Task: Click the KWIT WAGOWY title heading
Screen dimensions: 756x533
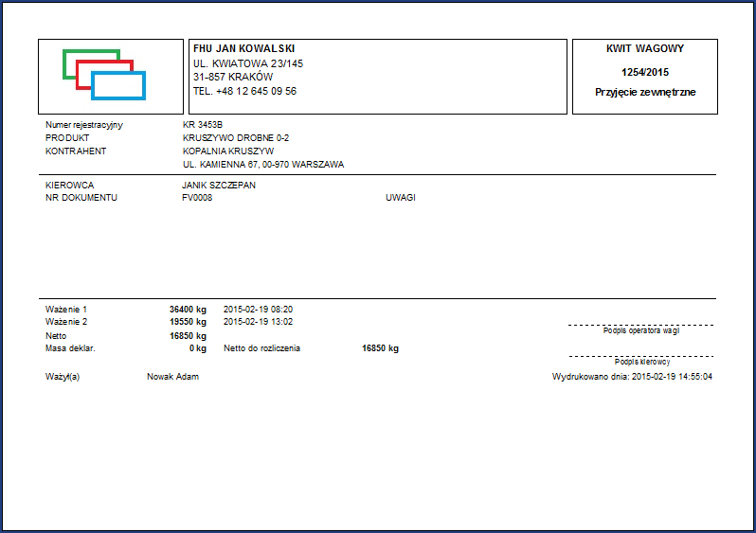Action: pyautogui.click(x=644, y=48)
